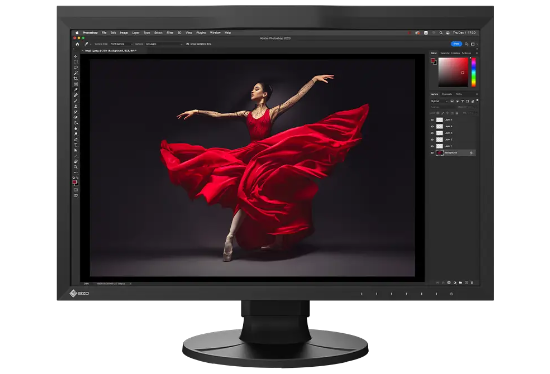This screenshot has height=374, width=550.
Task: Select the Zoom tool
Action: [75, 167]
